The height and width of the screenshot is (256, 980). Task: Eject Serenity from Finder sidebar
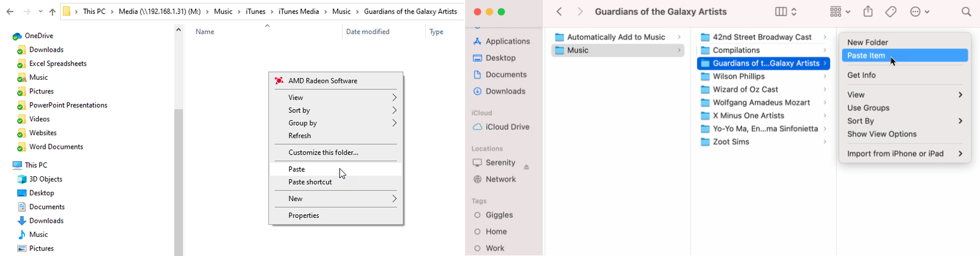pos(526,166)
